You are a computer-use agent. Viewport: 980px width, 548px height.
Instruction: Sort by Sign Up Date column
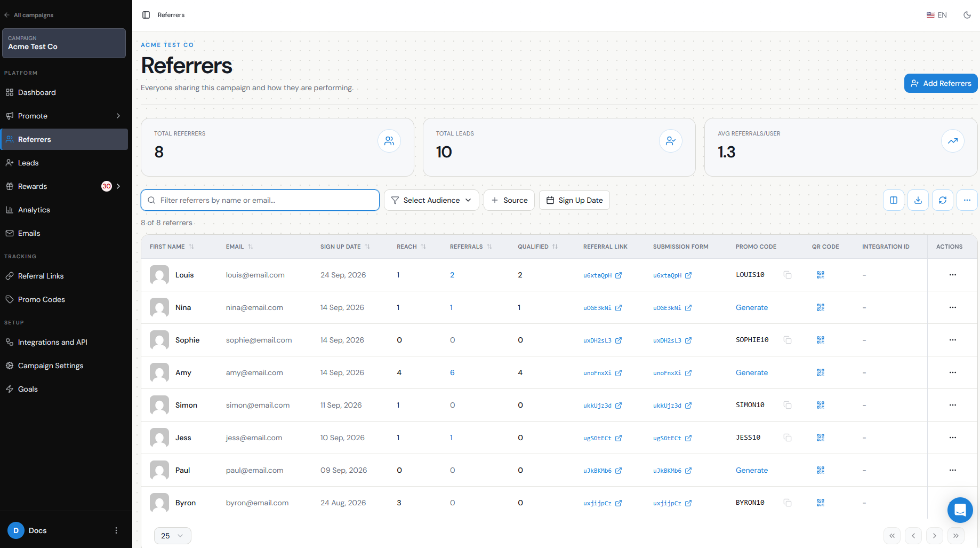click(x=345, y=247)
